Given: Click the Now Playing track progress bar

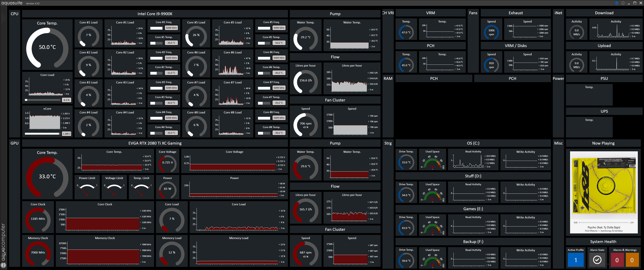Looking at the screenshot, I should [604, 222].
